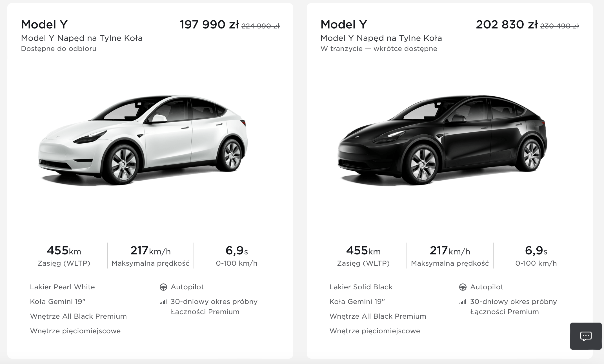Screen dimensions: 604x364
Task: Click the 'Dostępne do odbioru' status text
Action: click(59, 49)
